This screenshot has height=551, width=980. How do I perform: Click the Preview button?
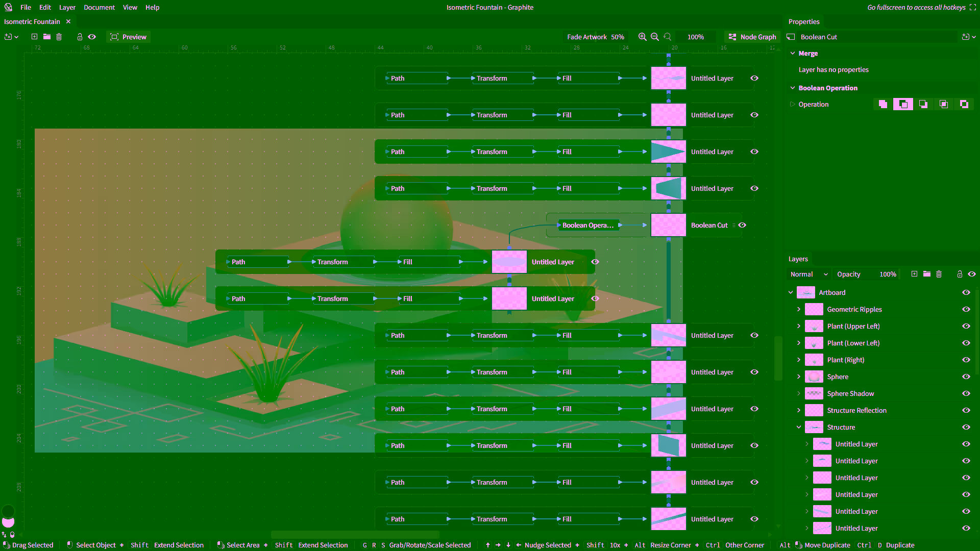129,37
